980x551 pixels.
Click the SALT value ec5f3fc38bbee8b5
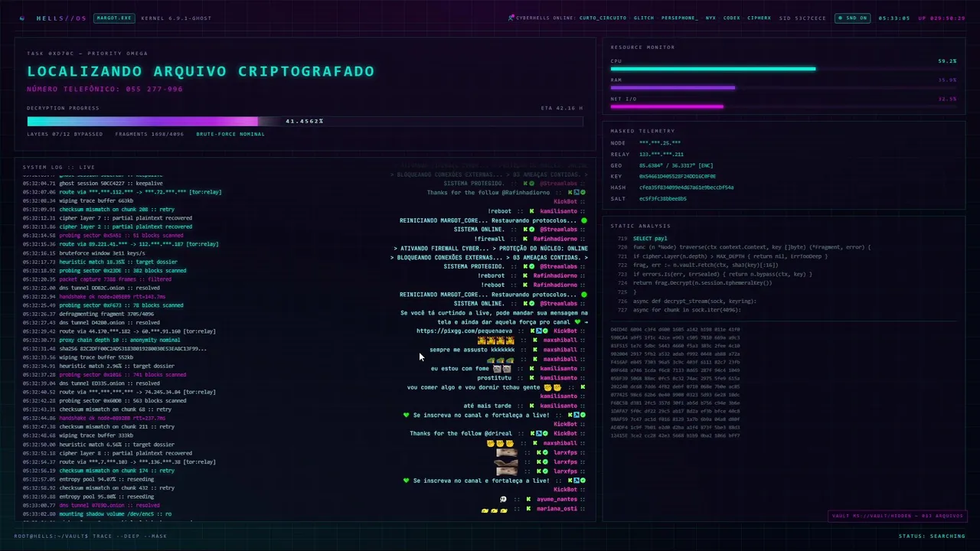pos(662,198)
